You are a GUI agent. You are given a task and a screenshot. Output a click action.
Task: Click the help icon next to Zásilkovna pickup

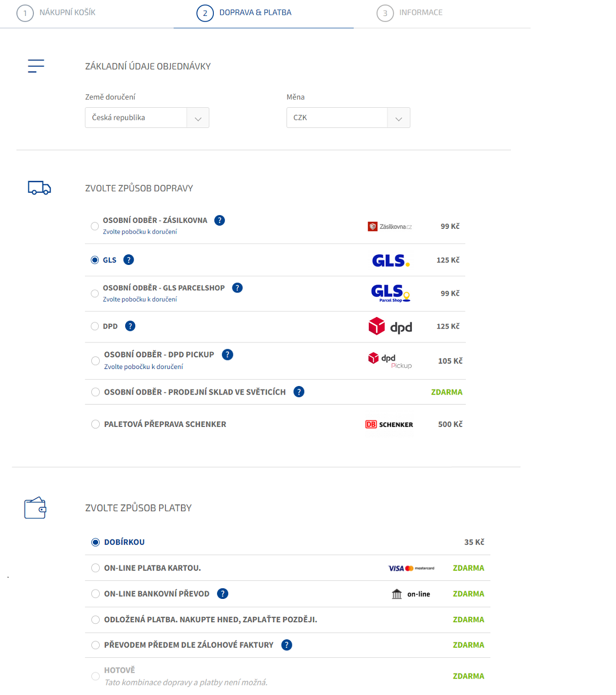220,220
